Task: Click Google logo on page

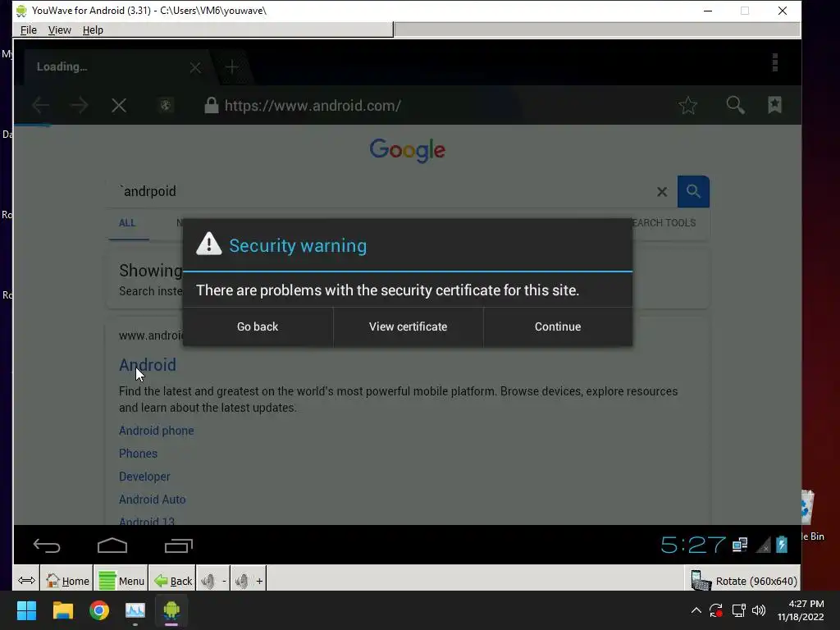Action: pyautogui.click(x=407, y=150)
